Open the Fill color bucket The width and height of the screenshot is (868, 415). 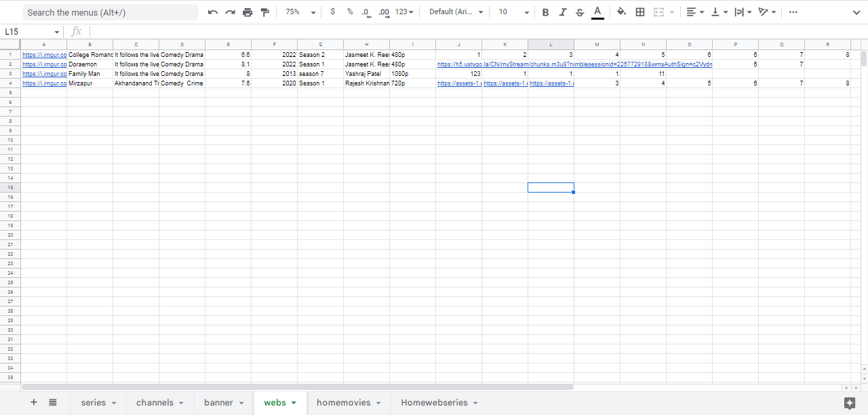pyautogui.click(x=621, y=12)
